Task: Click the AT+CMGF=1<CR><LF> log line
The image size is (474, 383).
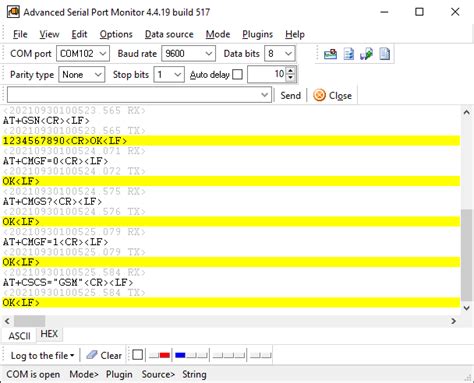Action: pyautogui.click(x=55, y=242)
